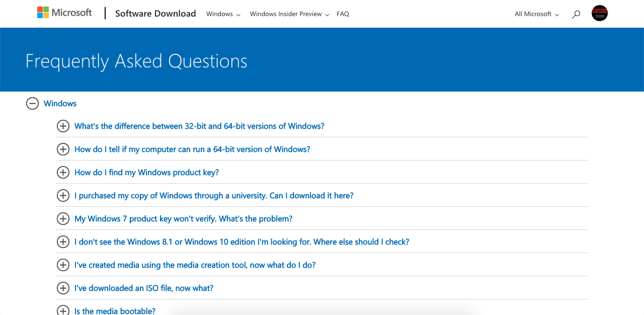The height and width of the screenshot is (315, 644).
Task: Expand plus icon for ISO file question
Action: [63, 288]
